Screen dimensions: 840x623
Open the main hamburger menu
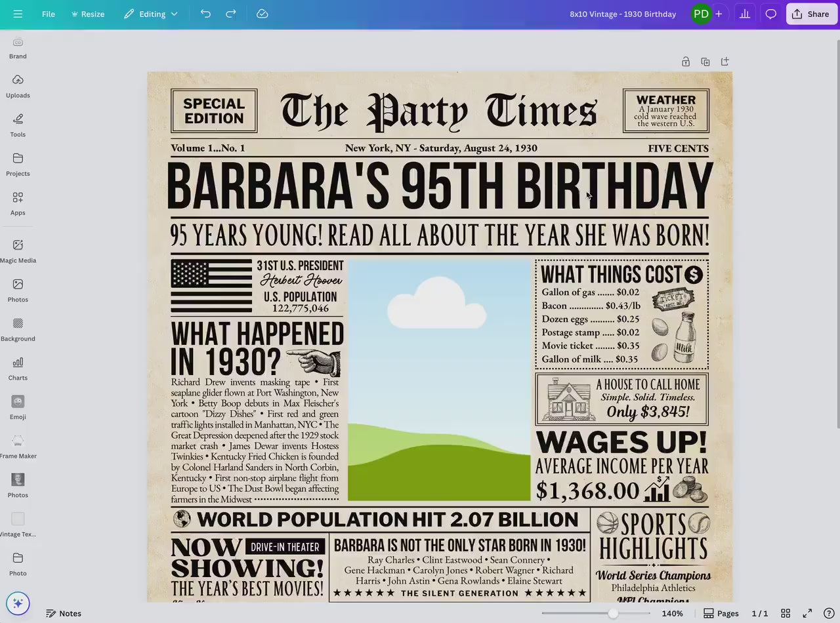click(18, 14)
